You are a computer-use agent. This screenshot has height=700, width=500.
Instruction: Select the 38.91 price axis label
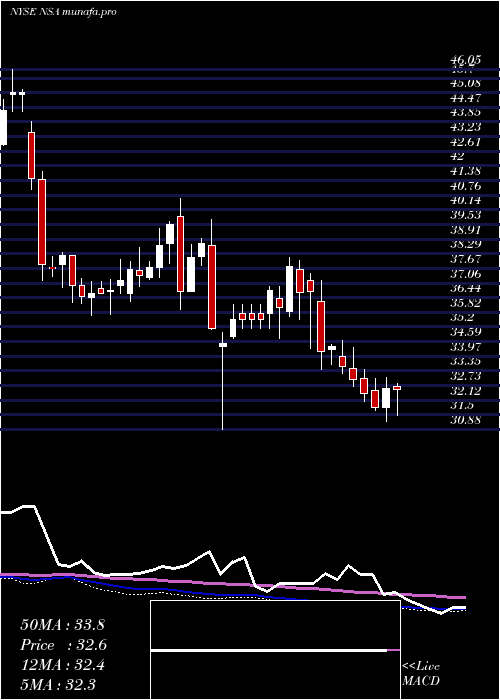coord(465,229)
